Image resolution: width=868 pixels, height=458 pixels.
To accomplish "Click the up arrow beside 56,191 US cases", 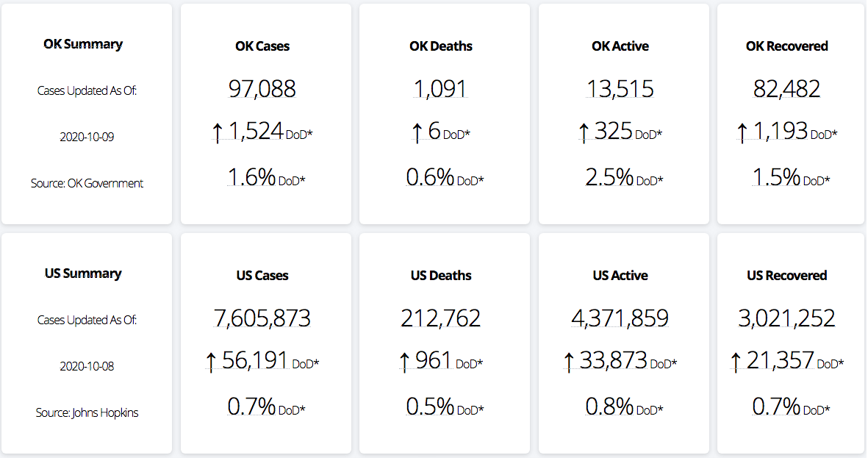I will tap(211, 362).
